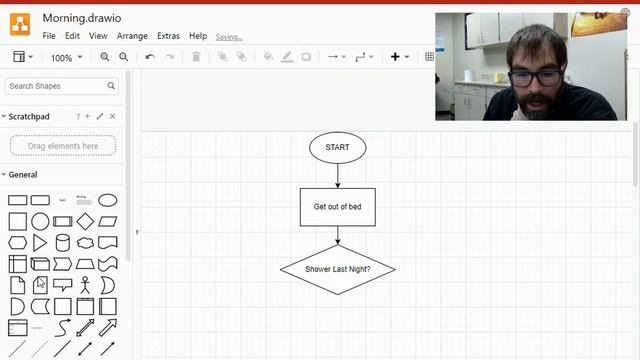Click the Drag elements here drop area
The height and width of the screenshot is (360, 640).
63,146
